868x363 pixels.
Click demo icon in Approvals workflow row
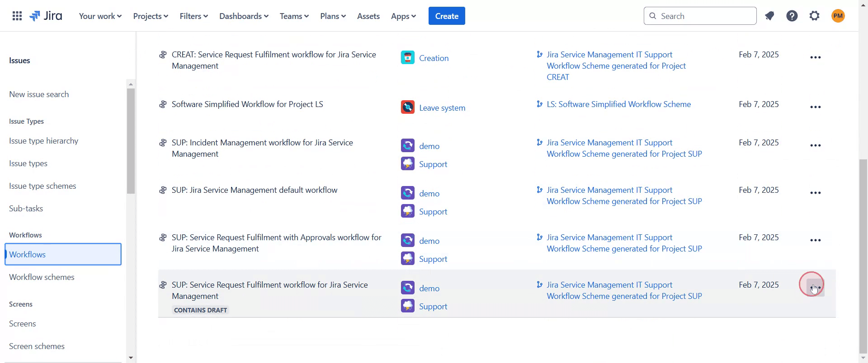coord(408,240)
